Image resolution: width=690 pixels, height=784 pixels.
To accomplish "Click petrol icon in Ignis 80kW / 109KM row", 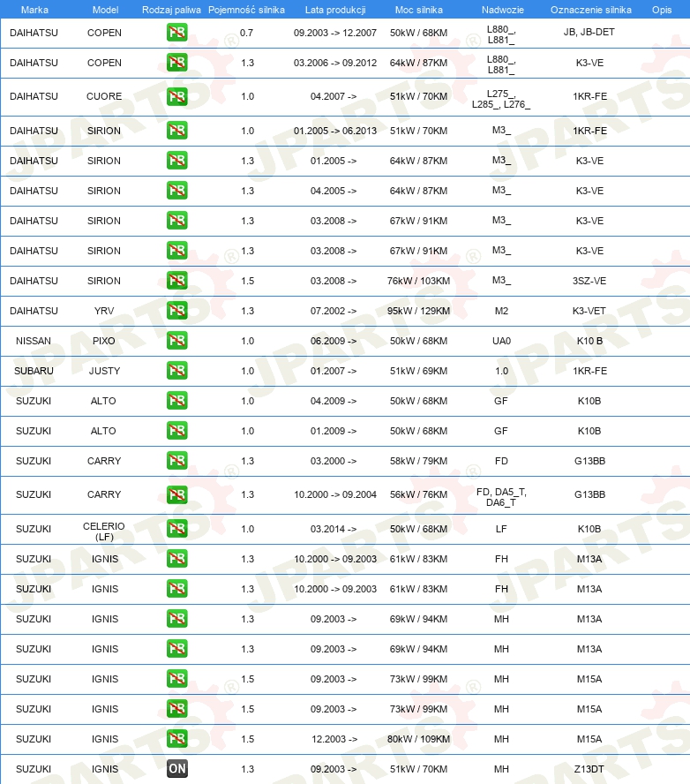I will pyautogui.click(x=176, y=738).
